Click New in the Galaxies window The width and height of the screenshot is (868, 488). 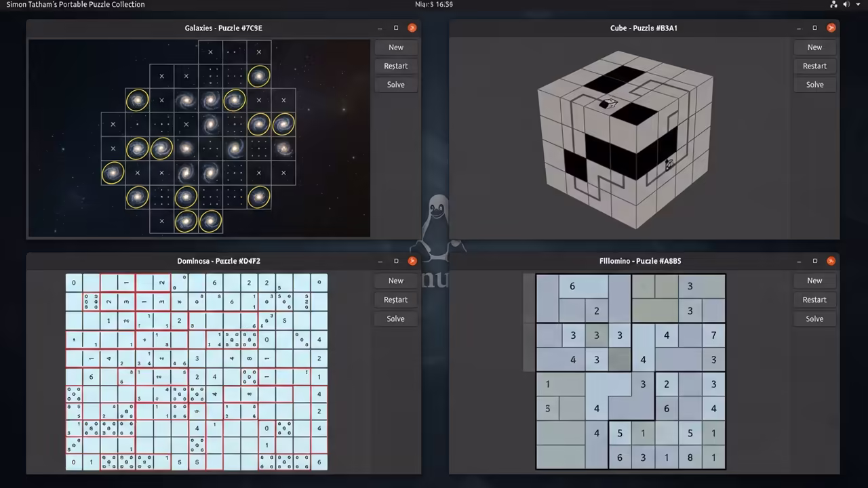pyautogui.click(x=396, y=47)
